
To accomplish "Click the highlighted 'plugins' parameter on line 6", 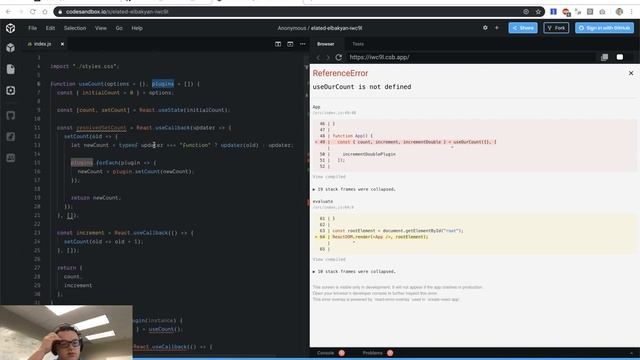I will coord(163,84).
